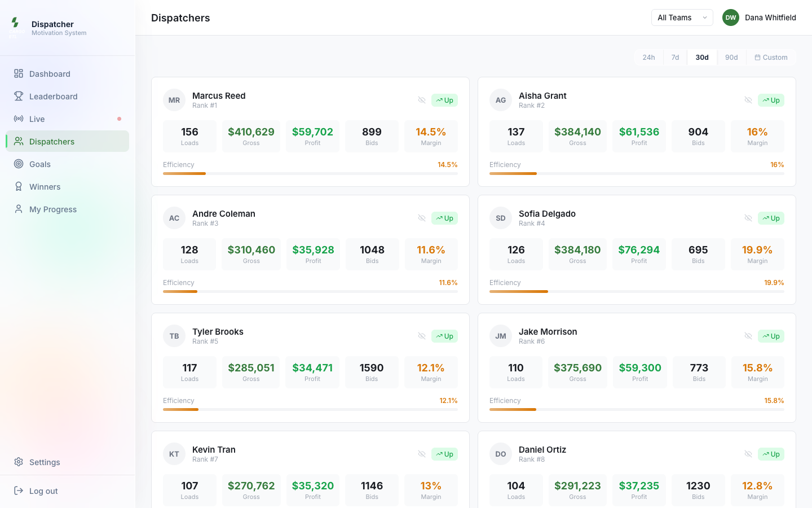Click the Log out link
Image resolution: width=812 pixels, height=508 pixels.
pyautogui.click(x=67, y=491)
